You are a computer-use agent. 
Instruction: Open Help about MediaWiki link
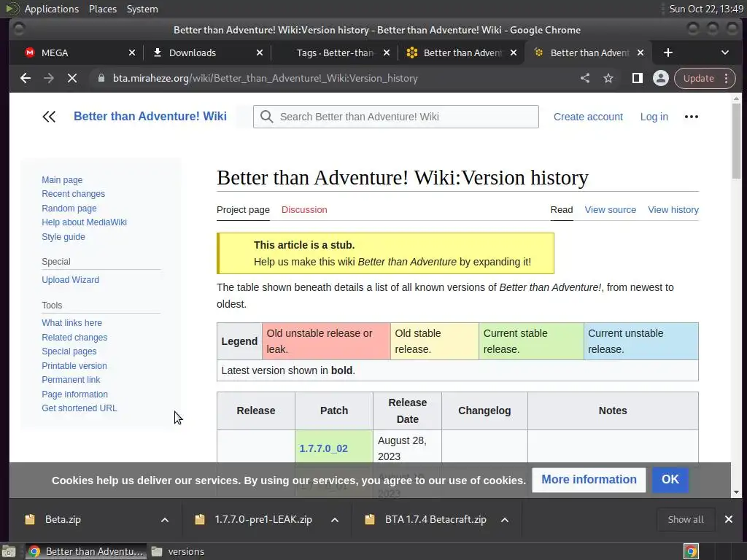[85, 222]
